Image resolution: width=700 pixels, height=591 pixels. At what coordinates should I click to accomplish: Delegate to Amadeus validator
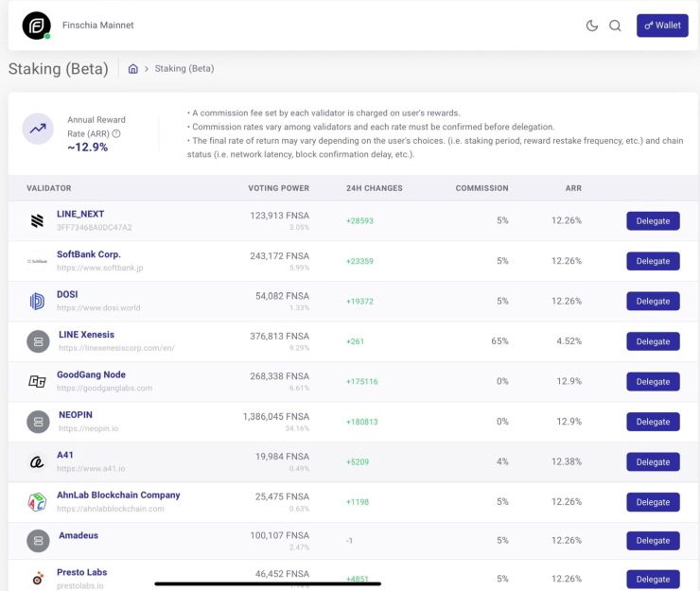653,541
